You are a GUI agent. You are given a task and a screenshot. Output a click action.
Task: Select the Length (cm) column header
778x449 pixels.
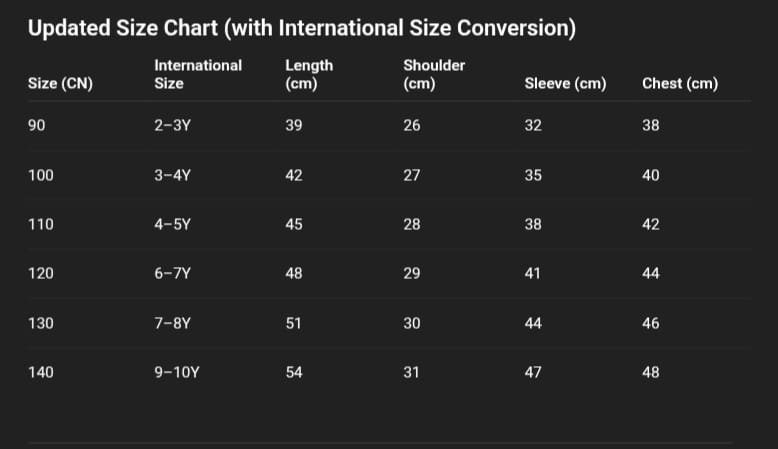pos(308,74)
